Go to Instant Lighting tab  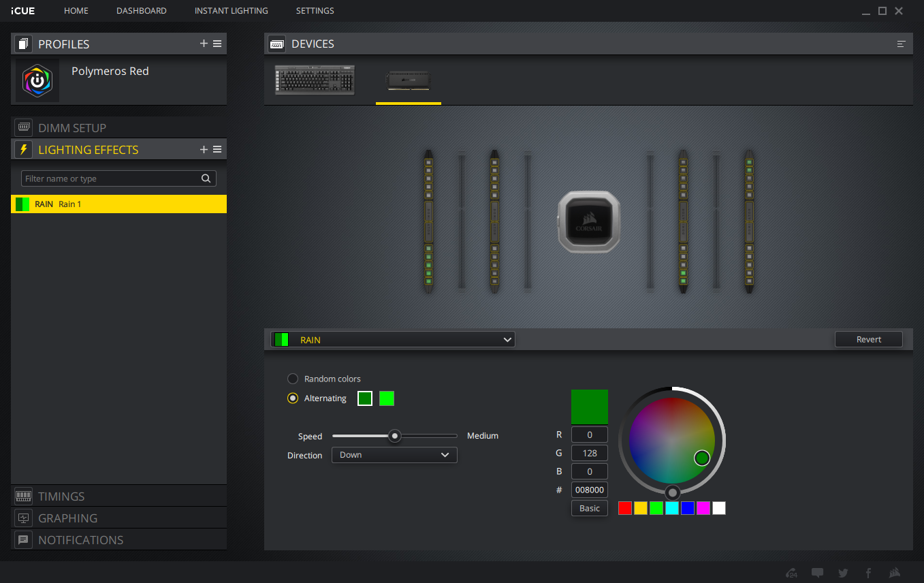(231, 11)
